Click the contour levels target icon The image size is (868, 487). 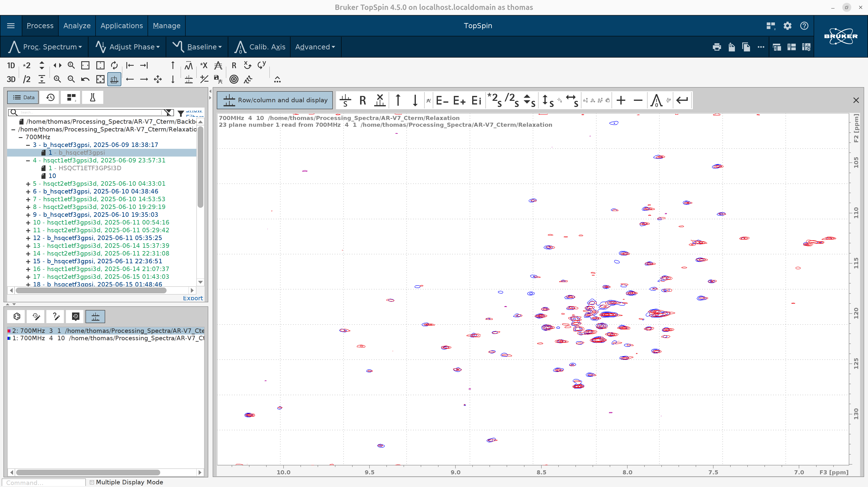[234, 79]
